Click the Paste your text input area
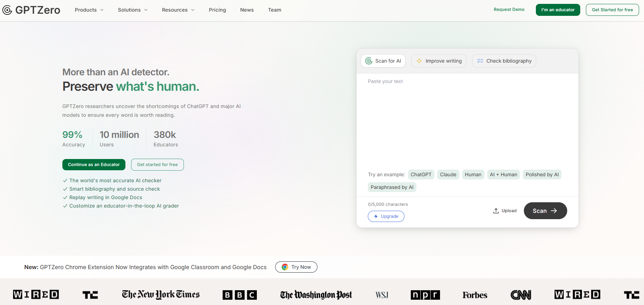The width and height of the screenshot is (644, 305). (x=467, y=120)
